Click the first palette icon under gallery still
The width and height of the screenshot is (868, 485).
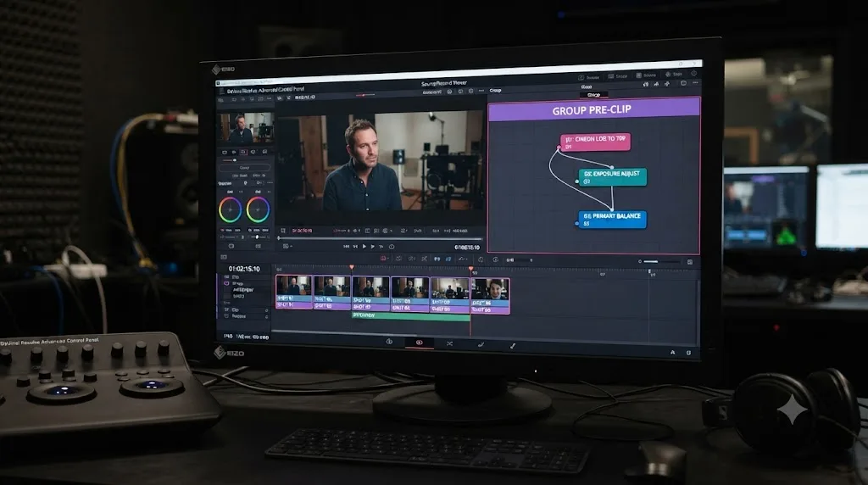pos(224,152)
